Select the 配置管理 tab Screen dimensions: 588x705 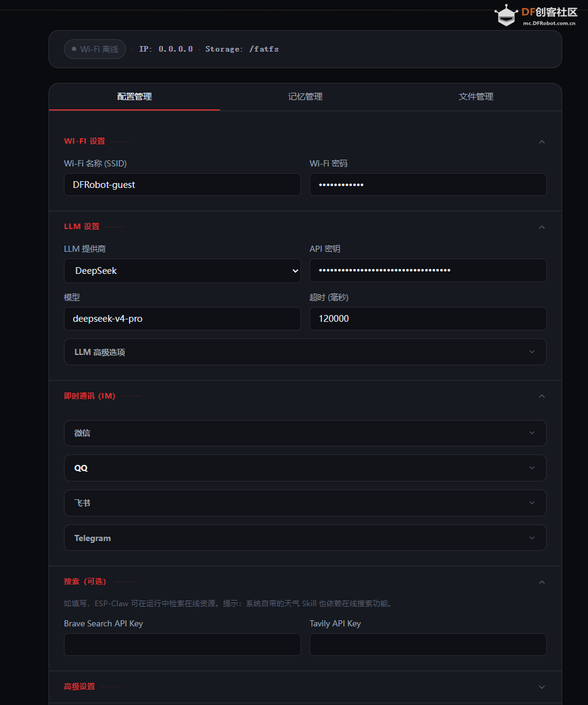[134, 96]
